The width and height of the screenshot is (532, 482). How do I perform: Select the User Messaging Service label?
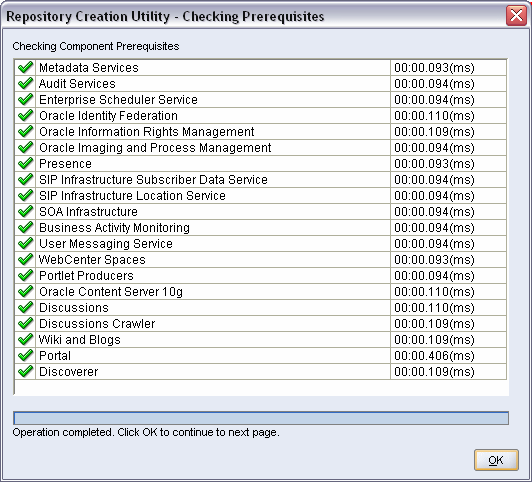[x=106, y=244]
